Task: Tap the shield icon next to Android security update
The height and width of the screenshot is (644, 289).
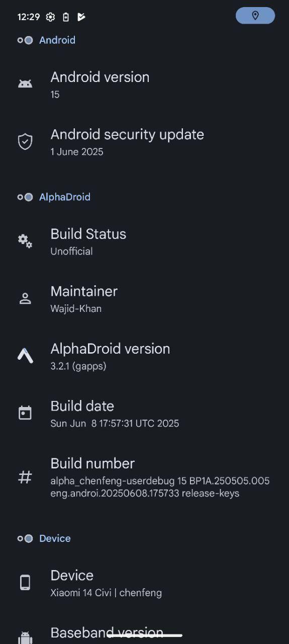Action: [25, 142]
